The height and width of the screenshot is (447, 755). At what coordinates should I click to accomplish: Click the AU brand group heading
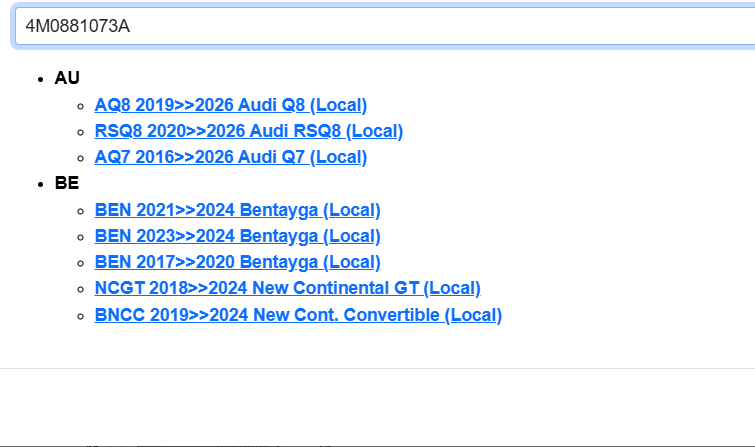click(x=67, y=78)
